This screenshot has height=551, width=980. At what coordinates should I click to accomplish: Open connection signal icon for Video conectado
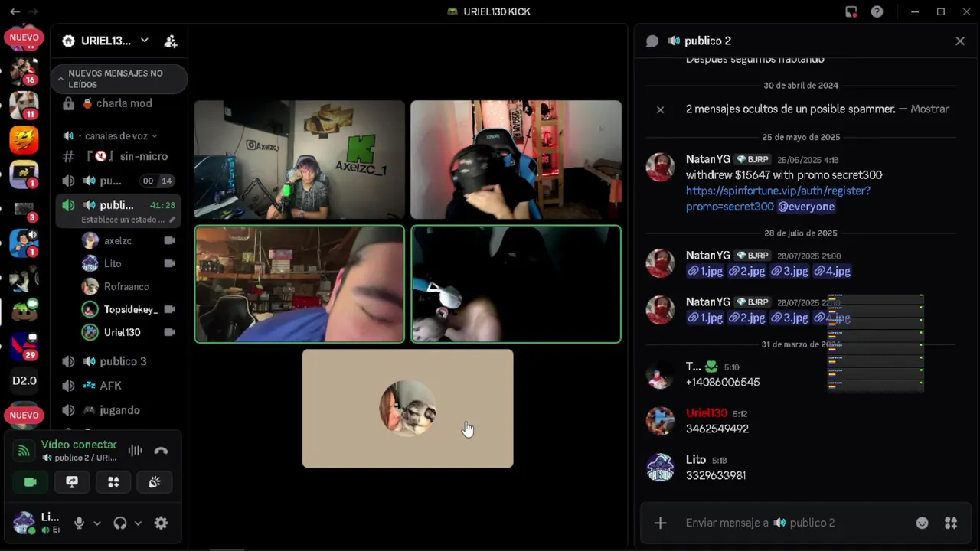(x=24, y=451)
